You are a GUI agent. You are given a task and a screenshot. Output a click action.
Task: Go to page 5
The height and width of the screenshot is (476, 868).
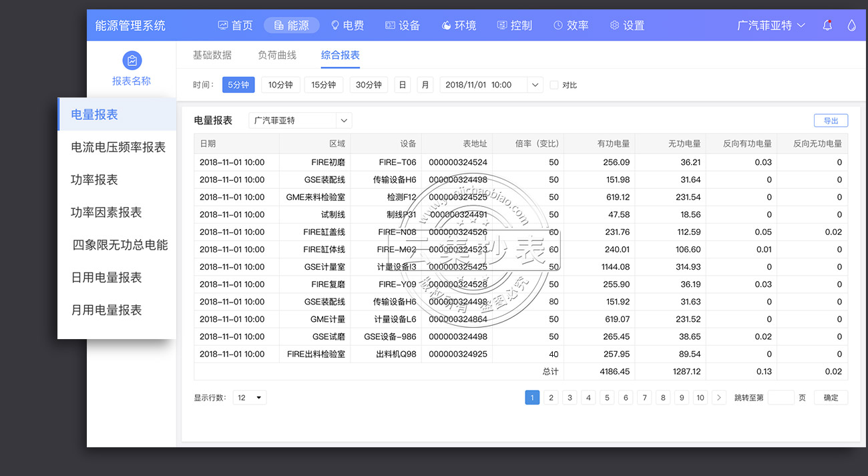(607, 397)
